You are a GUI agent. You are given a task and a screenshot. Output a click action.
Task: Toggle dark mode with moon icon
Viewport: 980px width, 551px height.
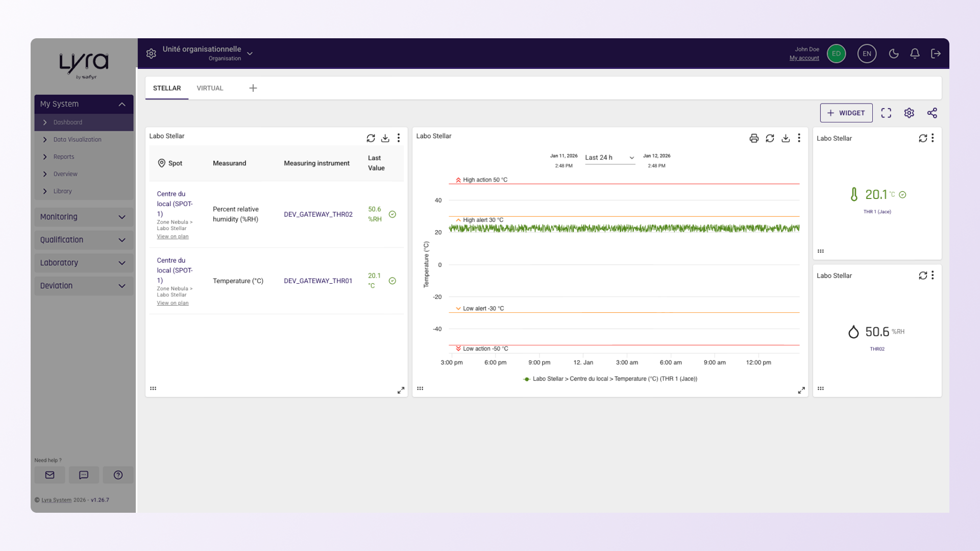[894, 54]
